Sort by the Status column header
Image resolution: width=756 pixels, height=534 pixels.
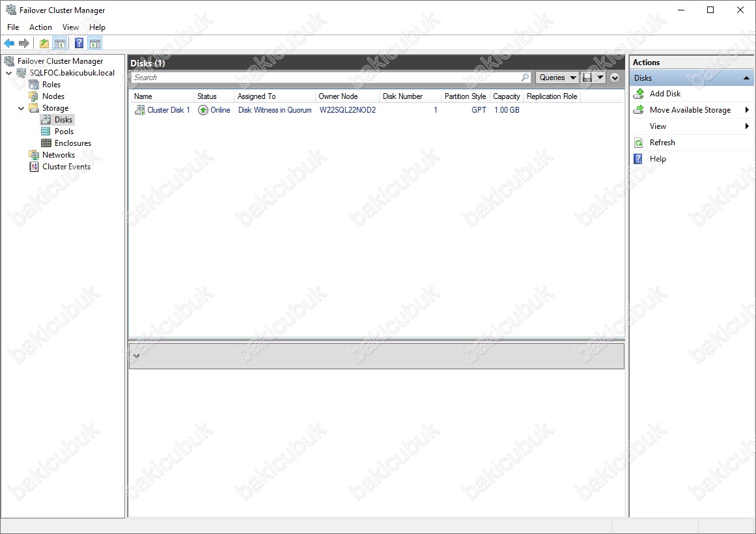point(214,96)
